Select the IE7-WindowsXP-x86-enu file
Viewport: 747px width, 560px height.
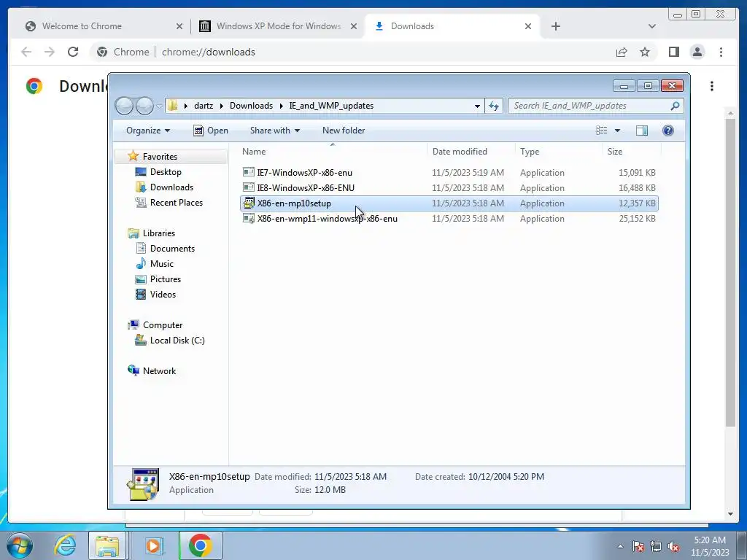[449, 173]
